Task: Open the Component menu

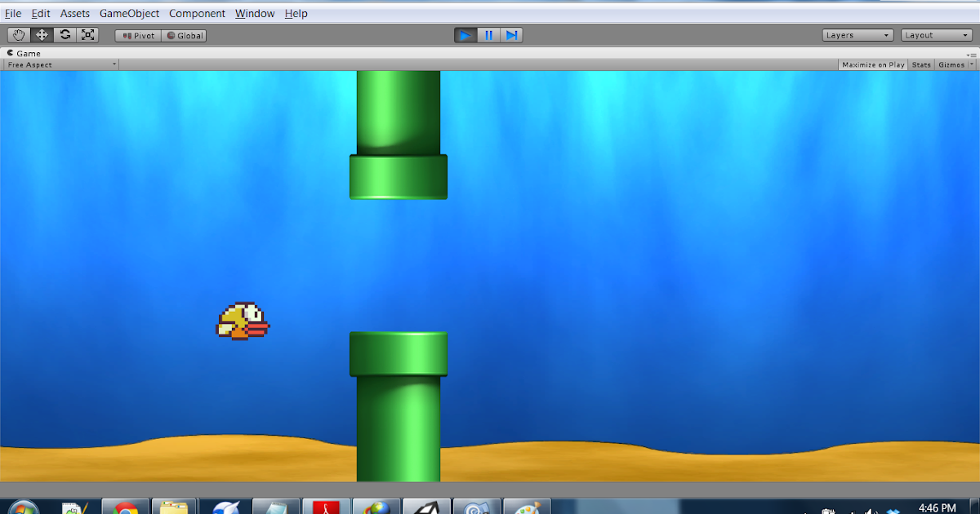Action: tap(198, 14)
